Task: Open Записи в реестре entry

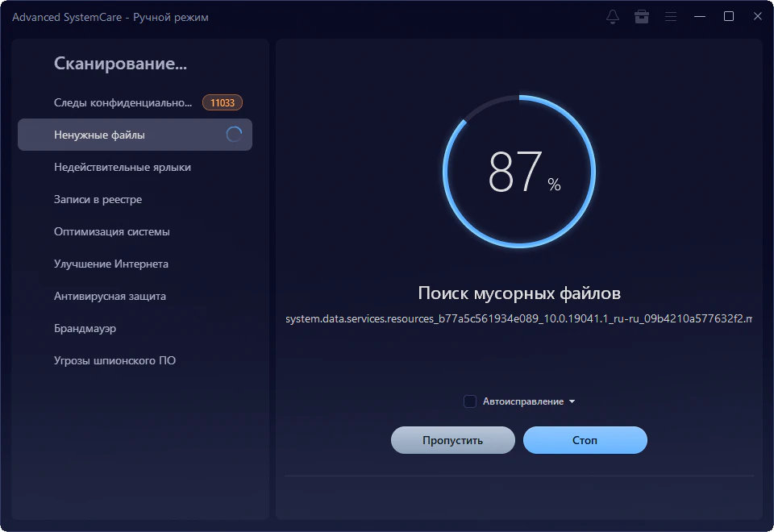Action: (x=98, y=199)
